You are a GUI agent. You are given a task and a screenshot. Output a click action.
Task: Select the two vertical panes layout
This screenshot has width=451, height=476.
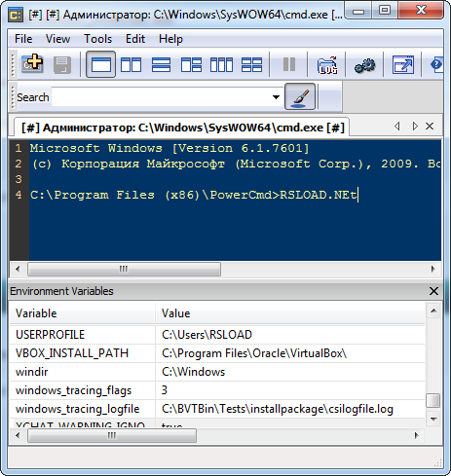click(x=132, y=64)
